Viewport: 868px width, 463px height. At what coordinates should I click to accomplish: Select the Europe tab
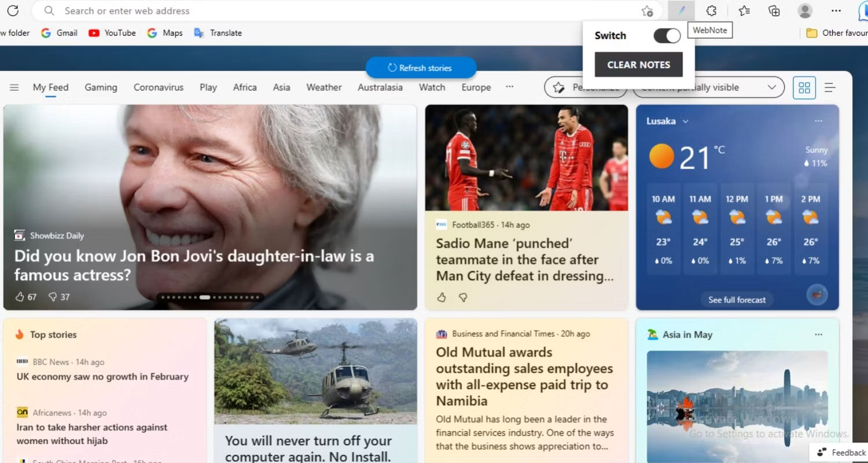coord(476,87)
